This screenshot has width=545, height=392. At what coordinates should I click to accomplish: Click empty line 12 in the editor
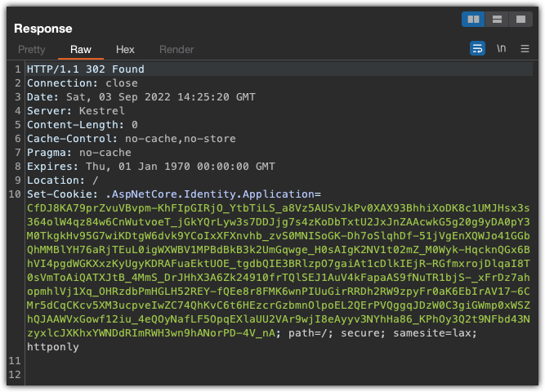[x=278, y=375]
